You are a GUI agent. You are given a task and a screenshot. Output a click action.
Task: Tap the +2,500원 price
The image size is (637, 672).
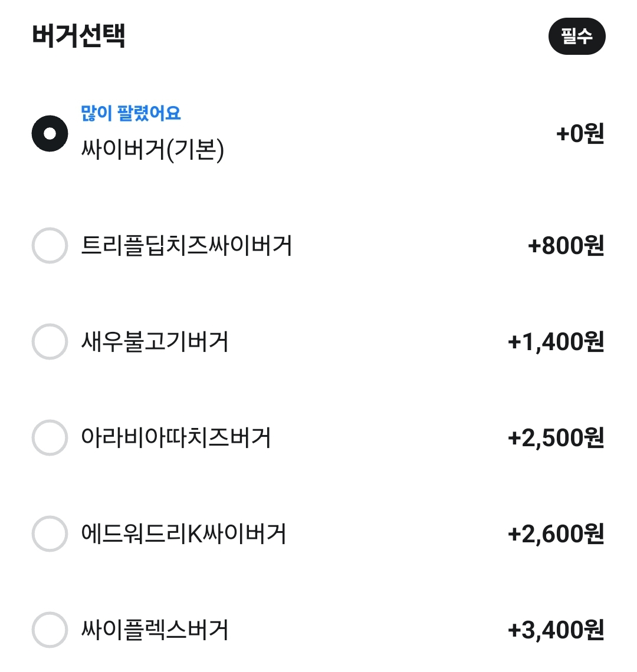tap(556, 438)
